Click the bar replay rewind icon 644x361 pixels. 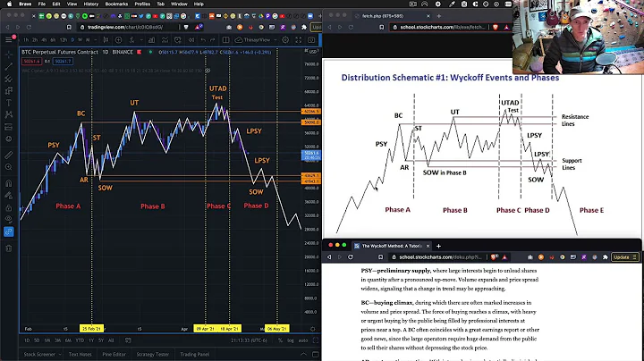point(191,40)
